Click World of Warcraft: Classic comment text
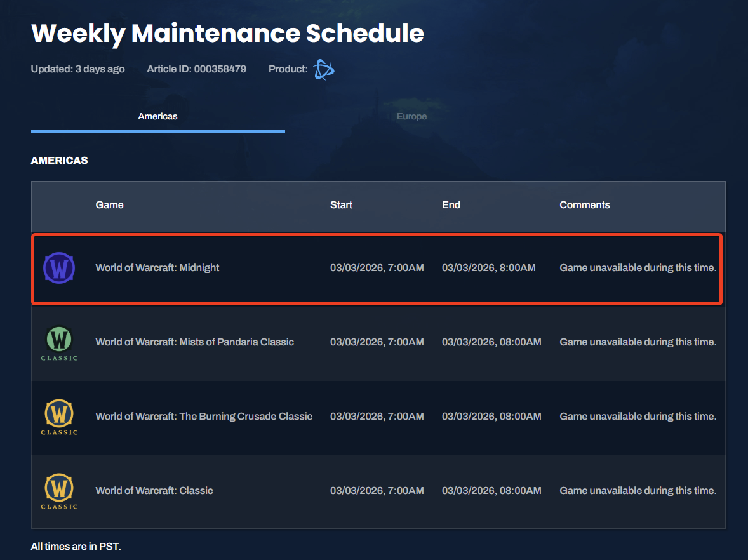 click(638, 490)
